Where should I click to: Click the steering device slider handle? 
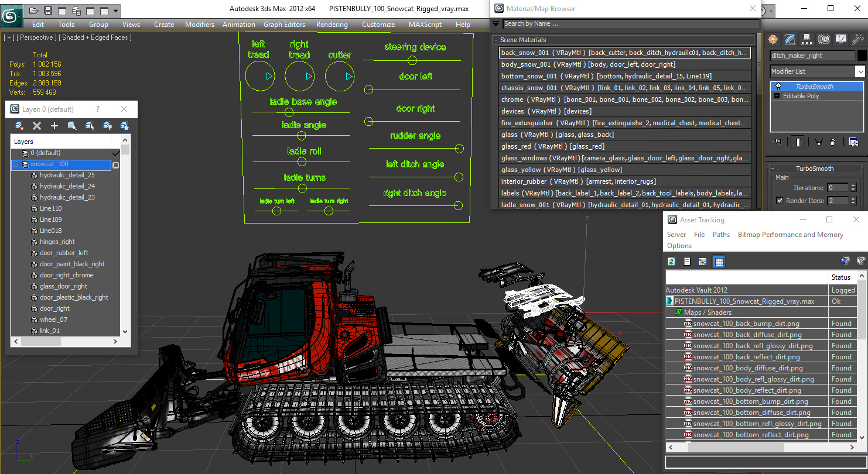coord(412,60)
